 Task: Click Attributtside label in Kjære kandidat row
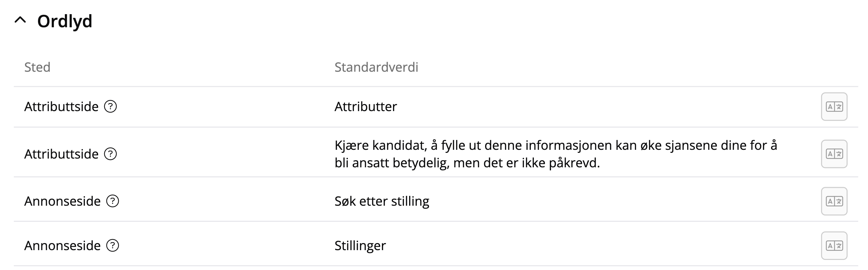pyautogui.click(x=61, y=154)
